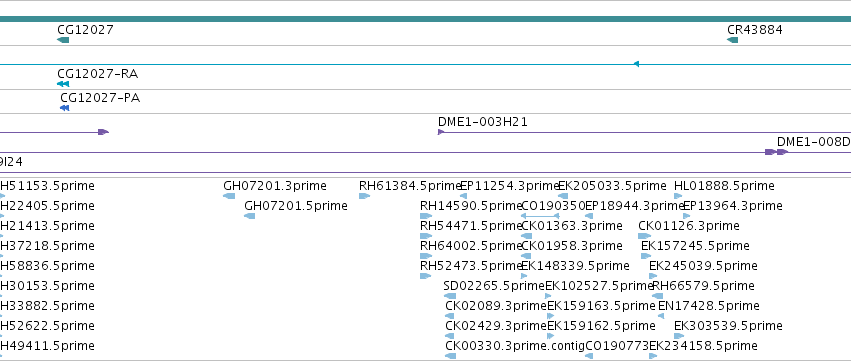Select the GH07201.5prime EST feature

(x=250, y=216)
